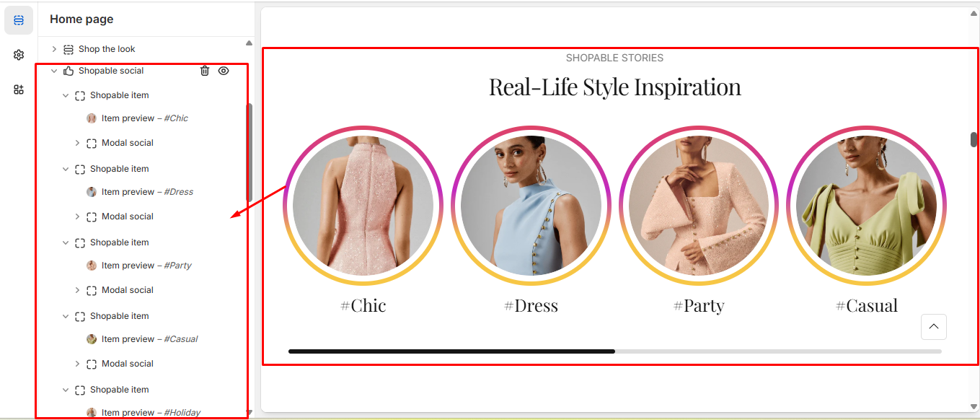
Task: Click the thumbs-up icon beside Shopable social
Action: click(x=69, y=71)
